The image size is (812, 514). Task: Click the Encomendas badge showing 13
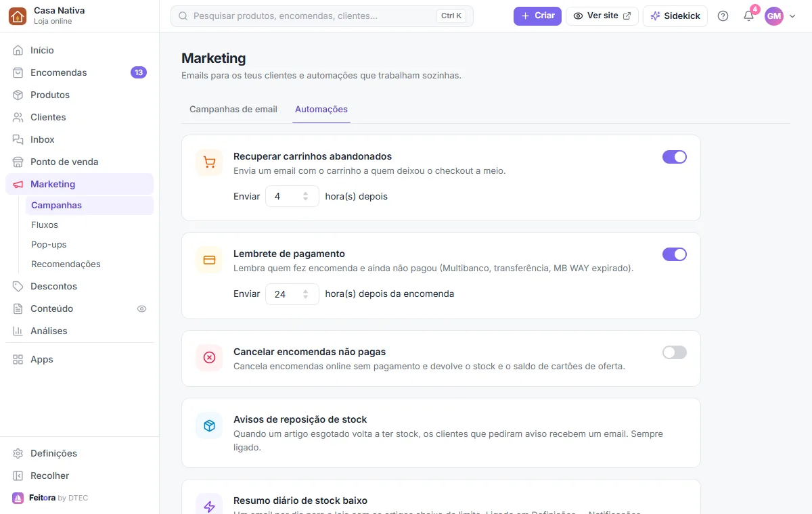(x=139, y=72)
